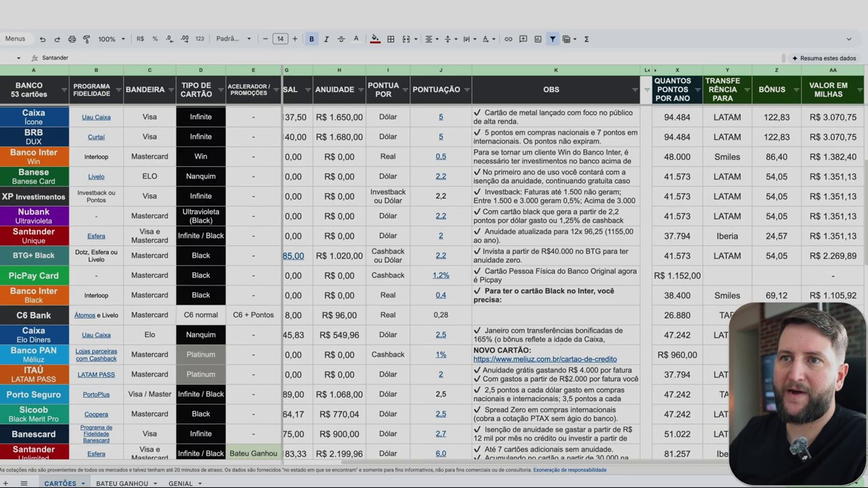Open the Méliuz cartao-de-credito URL link
868x488 pixels.
click(545, 359)
